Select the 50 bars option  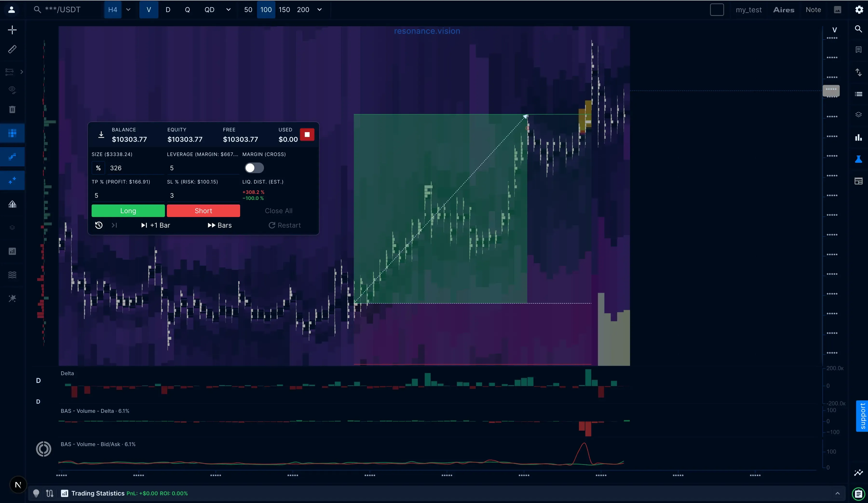coord(248,10)
